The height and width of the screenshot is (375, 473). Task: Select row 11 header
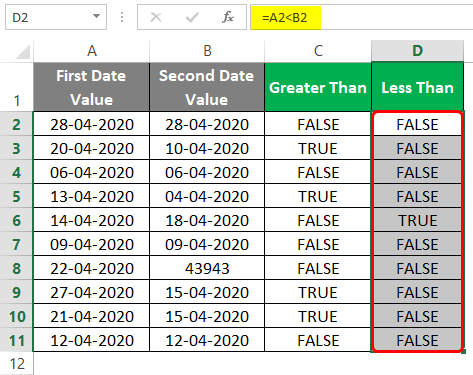[17, 340]
